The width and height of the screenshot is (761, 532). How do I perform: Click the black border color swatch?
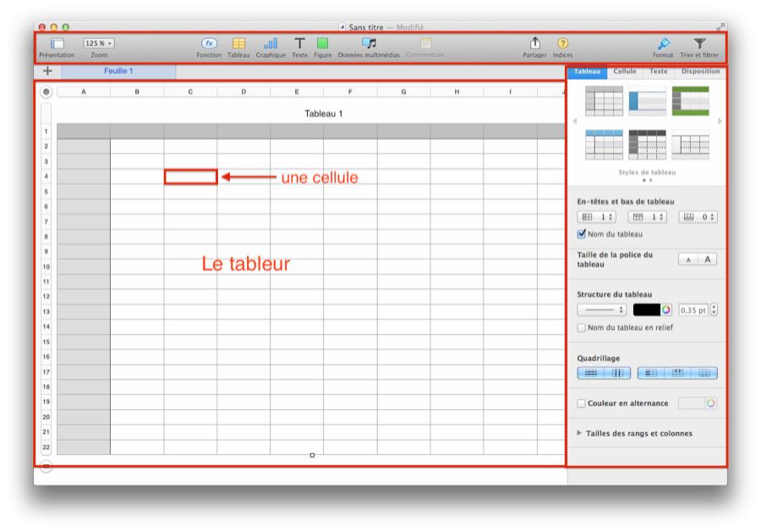[647, 310]
